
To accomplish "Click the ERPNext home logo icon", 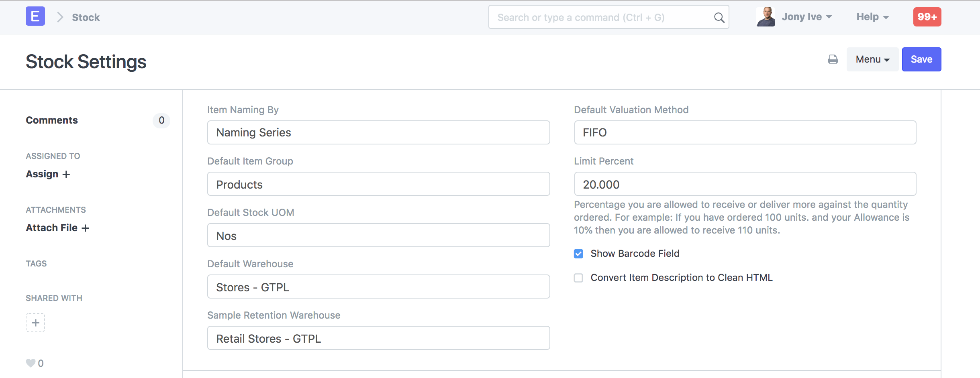I will click(35, 16).
